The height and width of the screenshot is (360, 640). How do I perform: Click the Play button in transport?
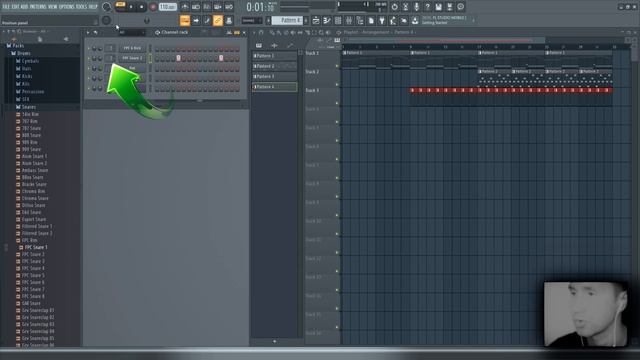pos(131,7)
